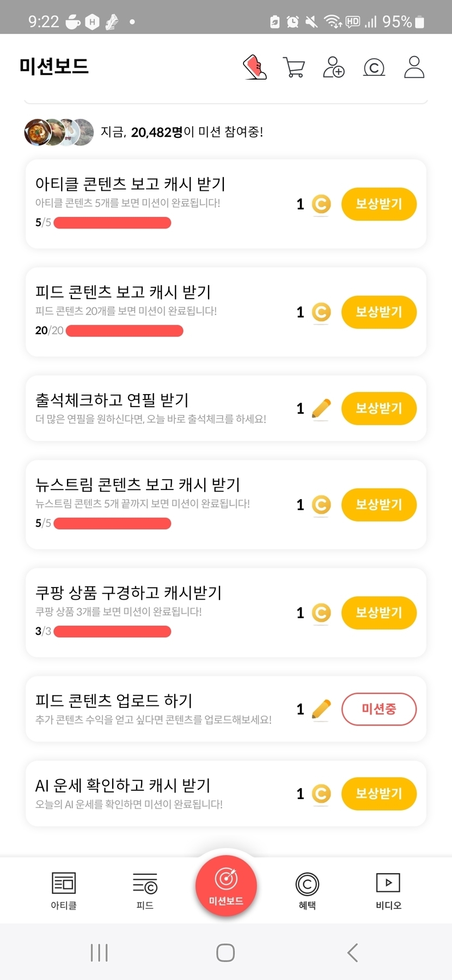Viewport: 452px width, 980px height.
Task: Open my profile icon
Action: pyautogui.click(x=414, y=68)
